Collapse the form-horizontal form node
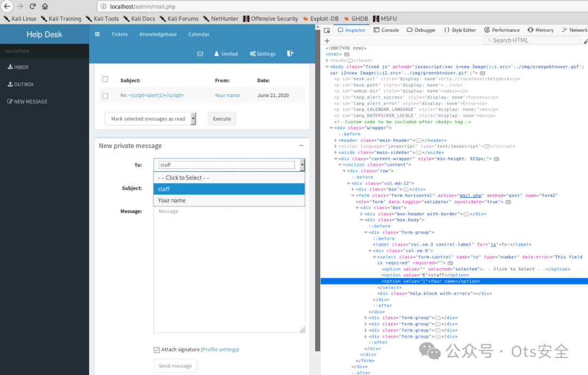Screen dimensions: 588x375 click(x=352, y=196)
